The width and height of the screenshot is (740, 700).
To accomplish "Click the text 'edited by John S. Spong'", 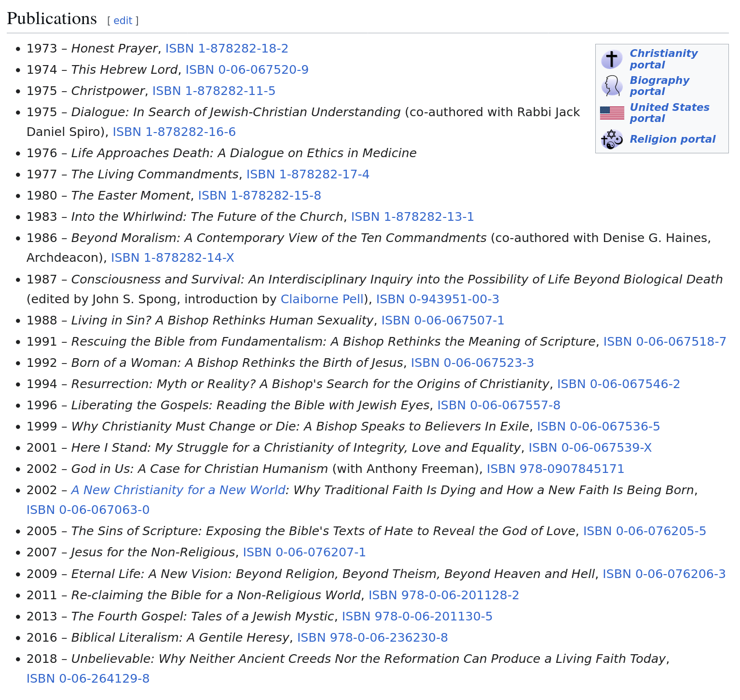I will tap(104, 299).
